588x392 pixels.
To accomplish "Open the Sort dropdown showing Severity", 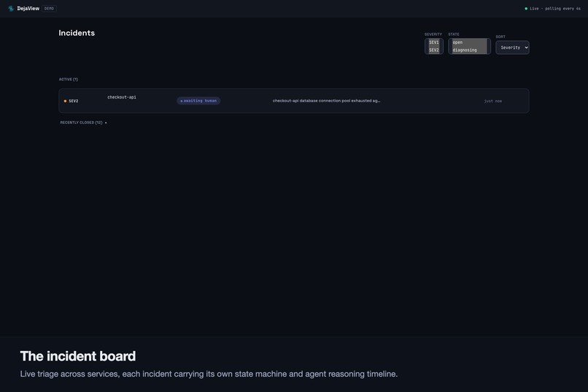I will pos(512,47).
